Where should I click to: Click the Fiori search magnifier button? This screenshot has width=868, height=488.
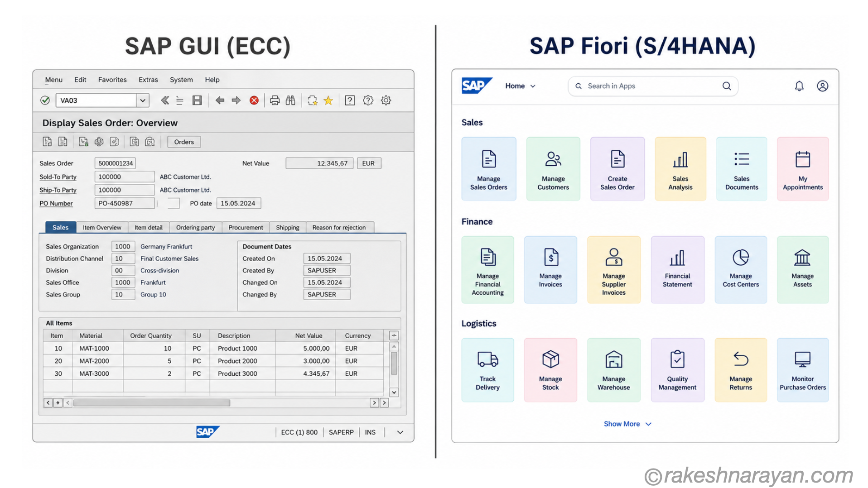click(x=727, y=86)
